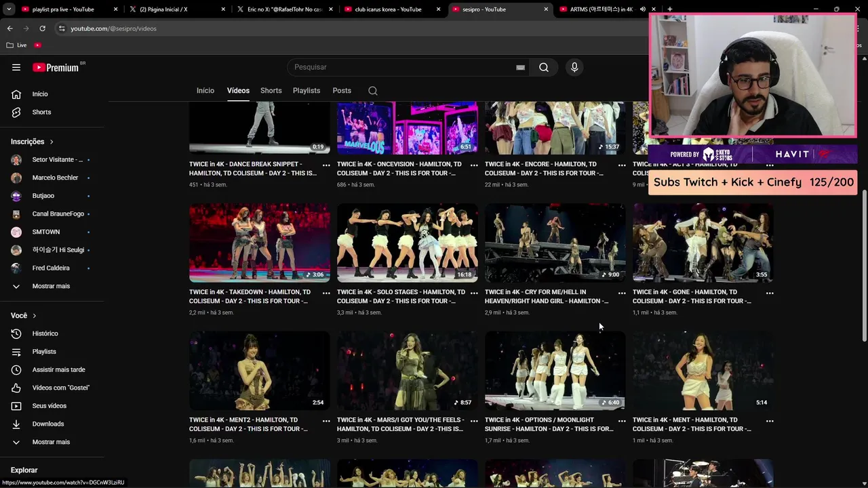The width and height of the screenshot is (868, 488).
Task: Open site information icon in address bar
Action: point(62,28)
